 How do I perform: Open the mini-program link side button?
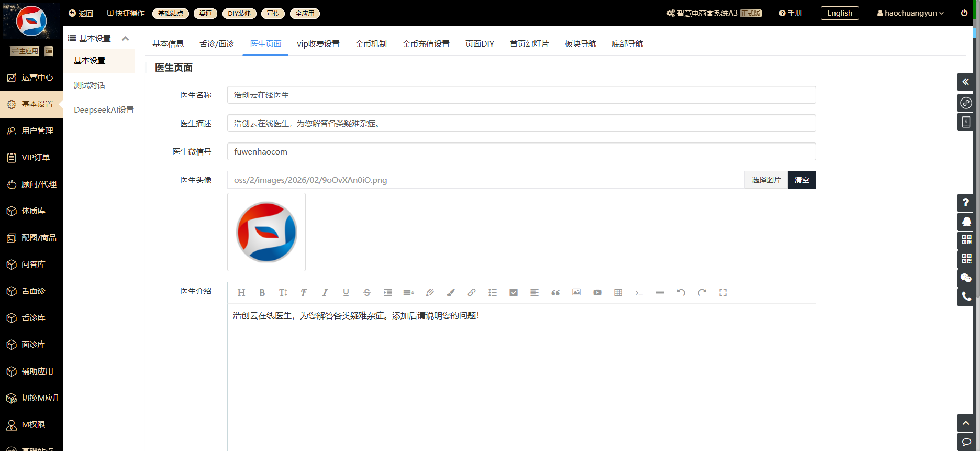click(x=966, y=103)
